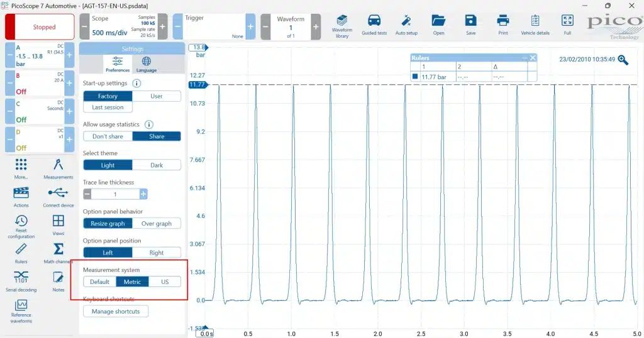
Task: Click Channel A minus button
Action: click(x=10, y=55)
